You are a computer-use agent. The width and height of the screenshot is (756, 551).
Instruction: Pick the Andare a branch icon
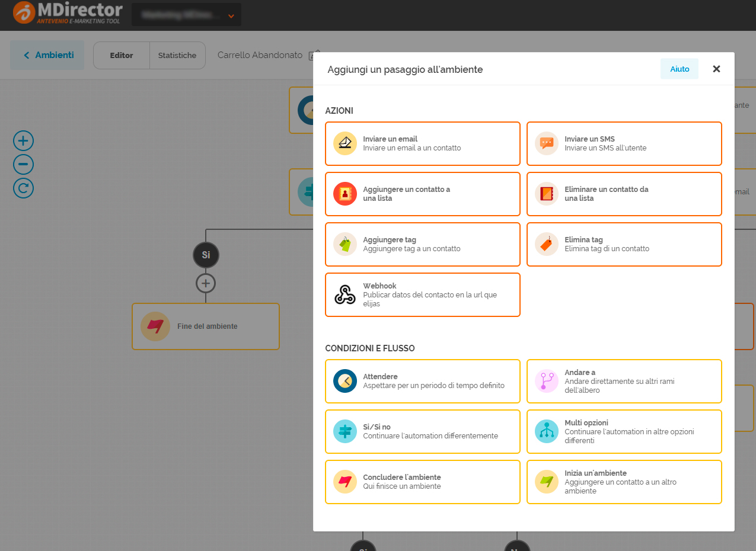click(x=546, y=381)
